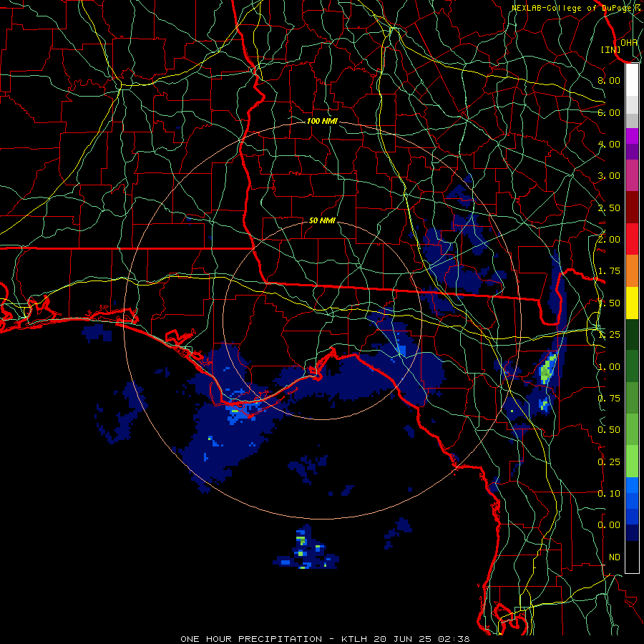Pick the darkest green 1.25 legend swatch
Screen dimensions: 644x644
(632, 335)
